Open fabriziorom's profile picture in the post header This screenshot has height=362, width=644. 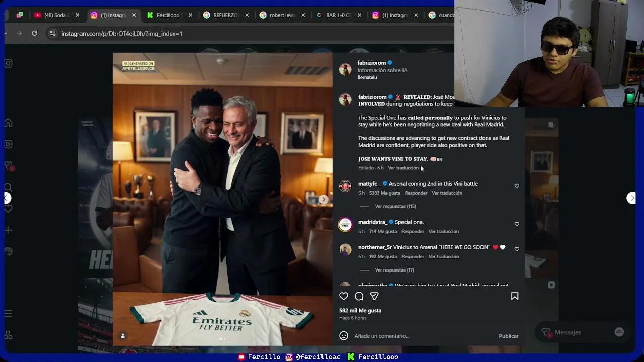click(x=345, y=69)
